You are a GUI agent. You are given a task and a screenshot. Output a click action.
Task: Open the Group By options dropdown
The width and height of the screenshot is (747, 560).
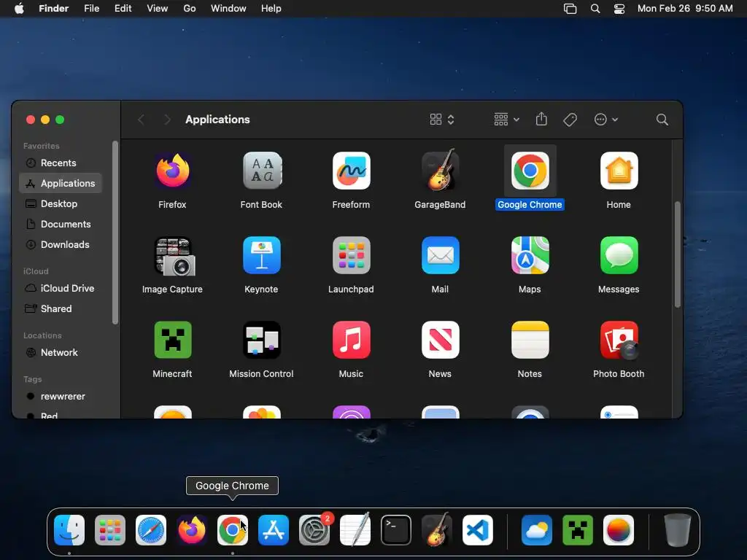[x=506, y=120]
